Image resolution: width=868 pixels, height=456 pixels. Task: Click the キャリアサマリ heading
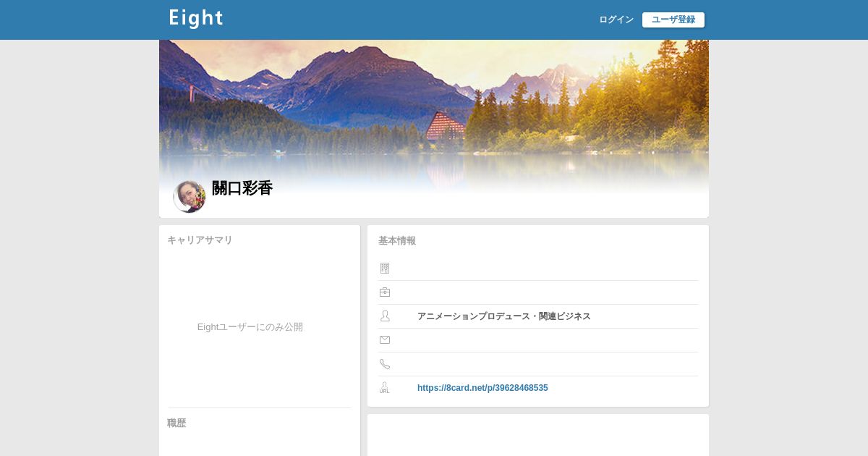click(200, 240)
